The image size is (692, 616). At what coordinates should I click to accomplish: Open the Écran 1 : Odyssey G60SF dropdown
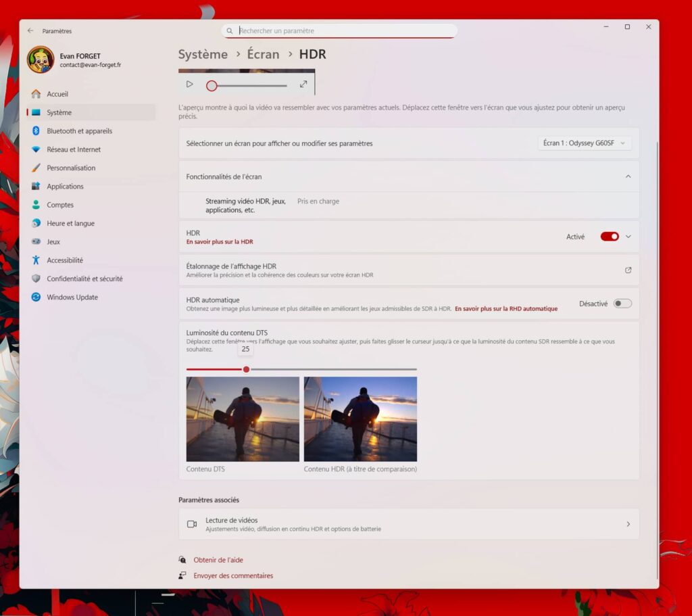click(585, 143)
